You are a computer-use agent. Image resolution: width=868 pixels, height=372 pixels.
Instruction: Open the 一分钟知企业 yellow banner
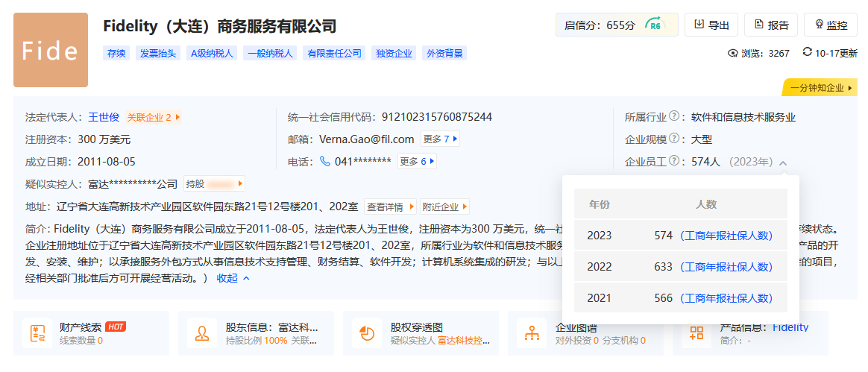[x=820, y=88]
